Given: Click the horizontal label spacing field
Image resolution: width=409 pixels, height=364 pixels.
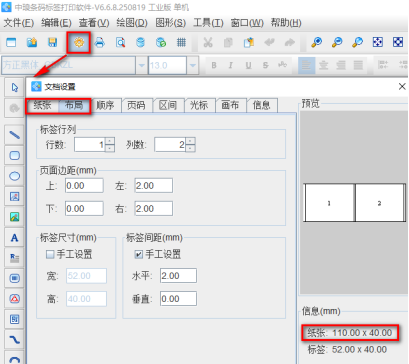Looking at the screenshot, I should point(178,276).
